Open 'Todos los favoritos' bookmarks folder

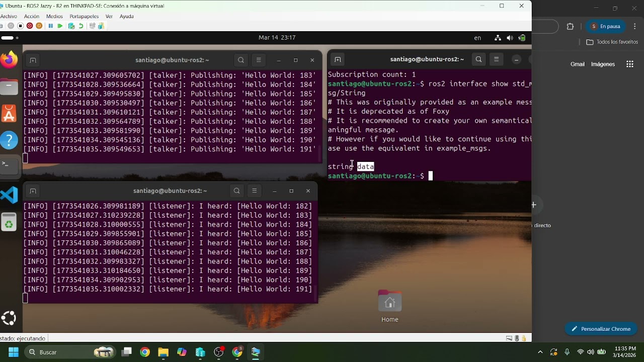click(612, 42)
